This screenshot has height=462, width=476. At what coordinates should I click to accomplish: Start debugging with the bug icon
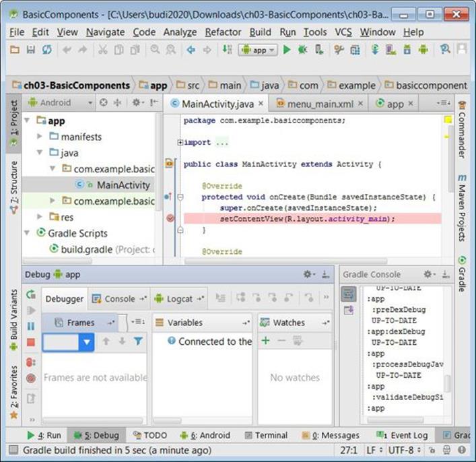click(x=303, y=49)
